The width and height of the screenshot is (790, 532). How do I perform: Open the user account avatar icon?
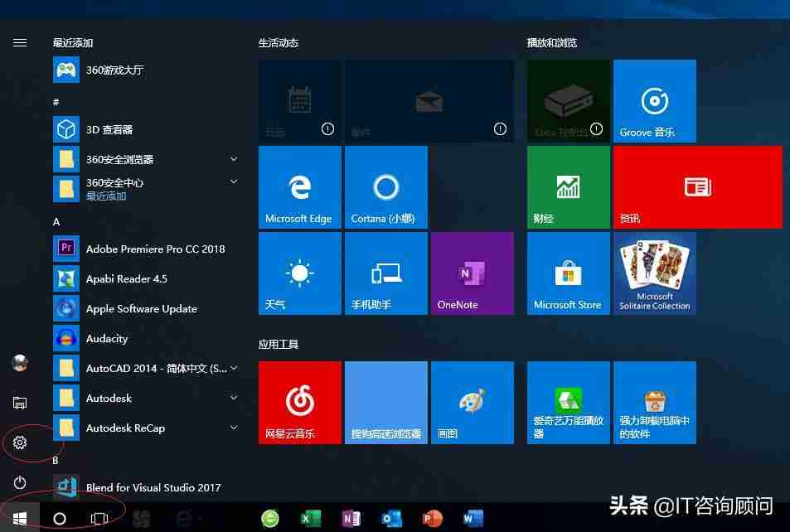(20, 363)
